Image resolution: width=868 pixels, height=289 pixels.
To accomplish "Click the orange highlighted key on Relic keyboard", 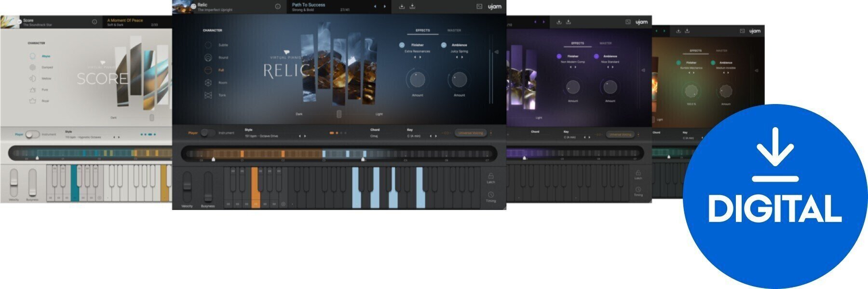I will pos(256,187).
